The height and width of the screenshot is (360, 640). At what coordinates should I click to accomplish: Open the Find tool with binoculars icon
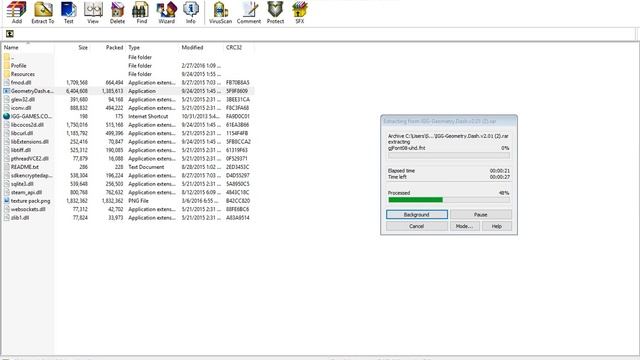tap(141, 13)
